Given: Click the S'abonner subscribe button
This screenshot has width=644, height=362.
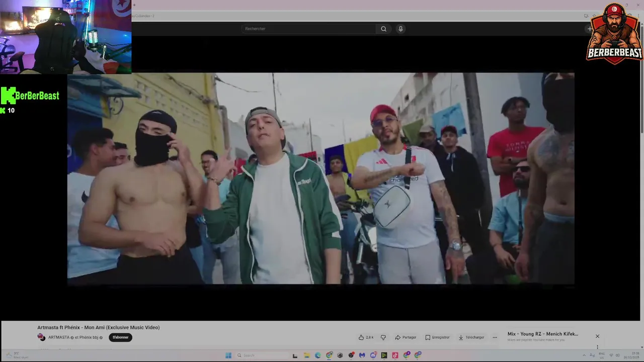Looking at the screenshot, I should tap(121, 337).
